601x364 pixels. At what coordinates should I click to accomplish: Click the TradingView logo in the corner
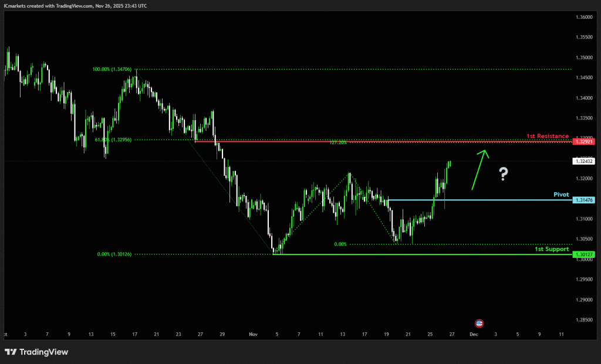coord(36,352)
